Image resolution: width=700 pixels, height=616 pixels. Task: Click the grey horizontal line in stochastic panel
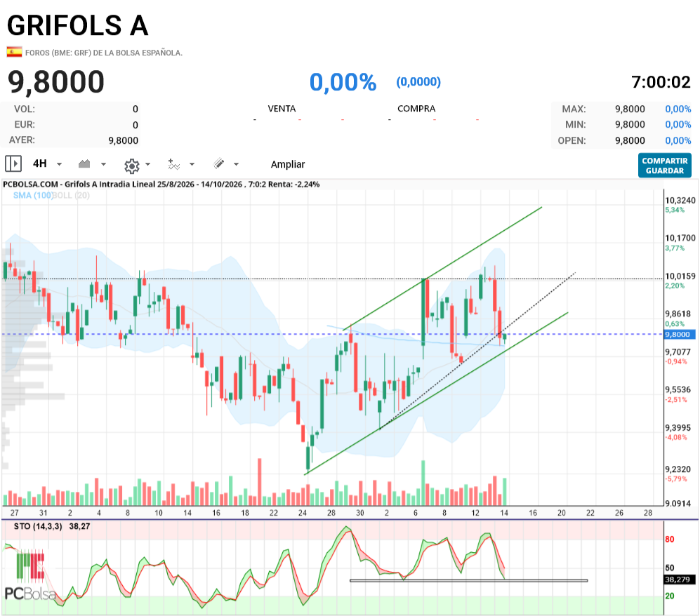click(x=469, y=580)
